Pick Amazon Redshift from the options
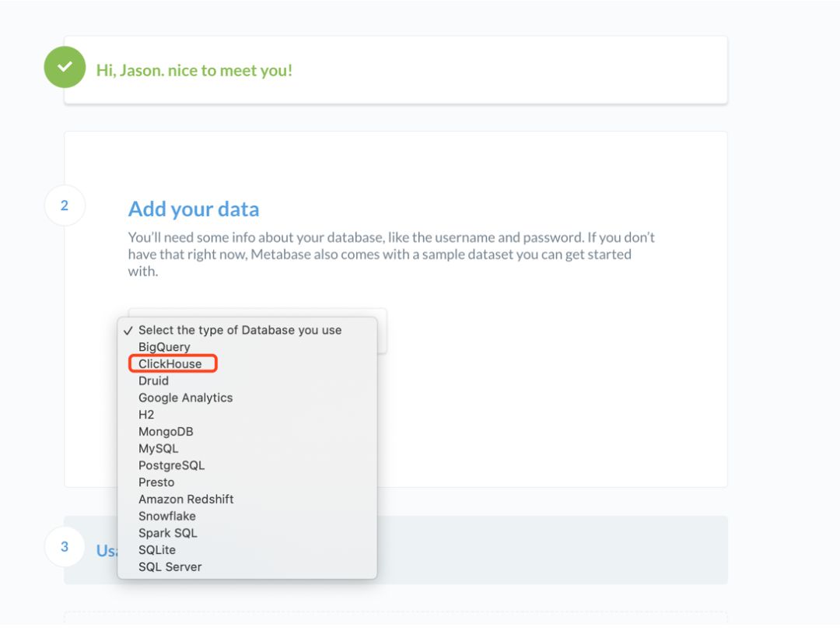840x631 pixels. click(x=186, y=500)
